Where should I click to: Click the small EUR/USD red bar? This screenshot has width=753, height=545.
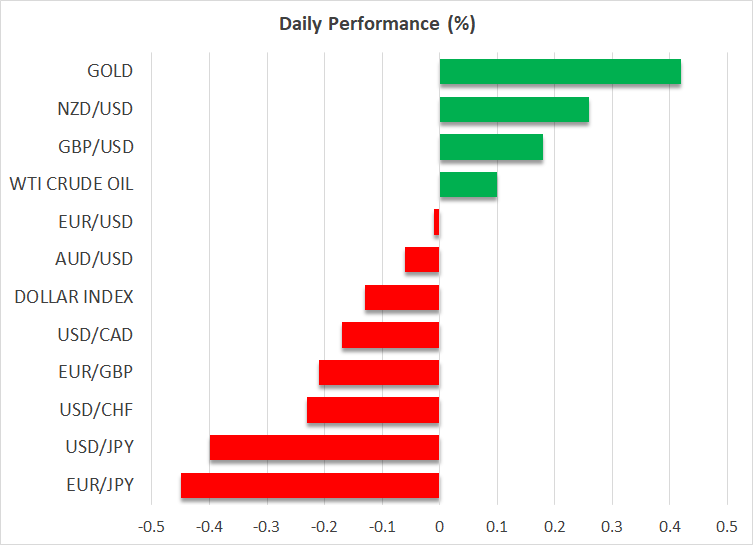click(437, 222)
